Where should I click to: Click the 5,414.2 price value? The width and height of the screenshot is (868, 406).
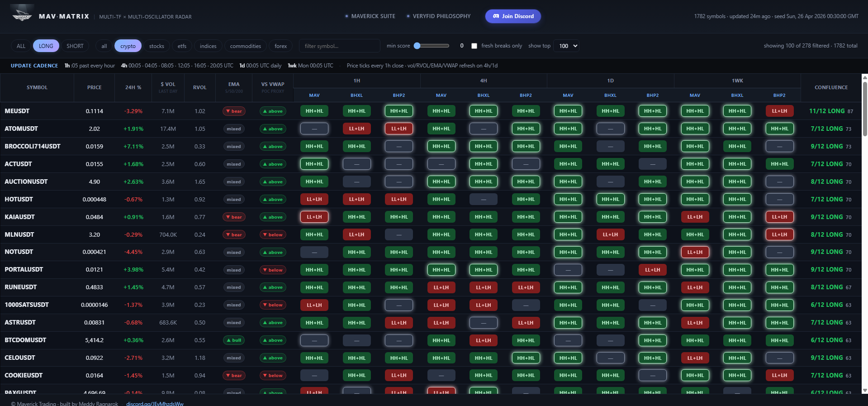[x=94, y=340]
